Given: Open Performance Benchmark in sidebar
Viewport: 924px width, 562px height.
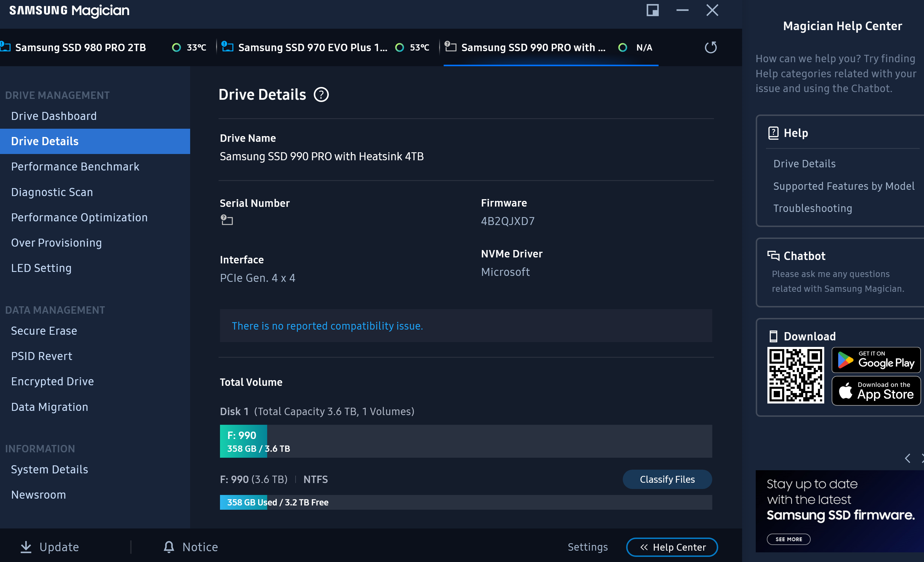Looking at the screenshot, I should (75, 166).
